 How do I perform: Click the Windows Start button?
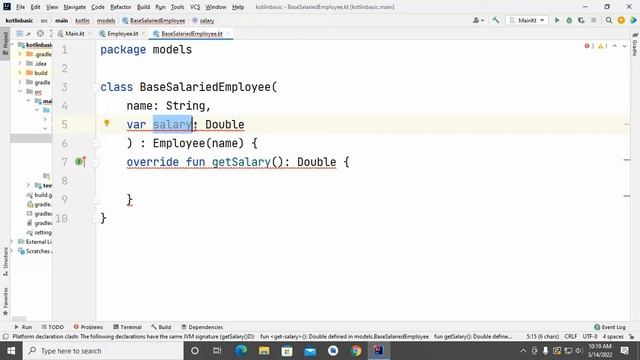[11, 351]
